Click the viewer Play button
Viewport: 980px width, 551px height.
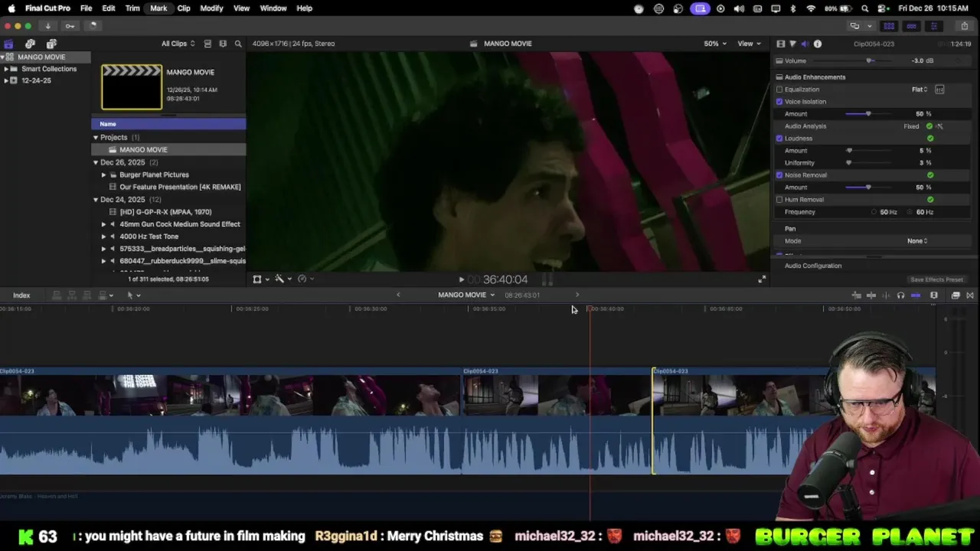click(x=461, y=280)
